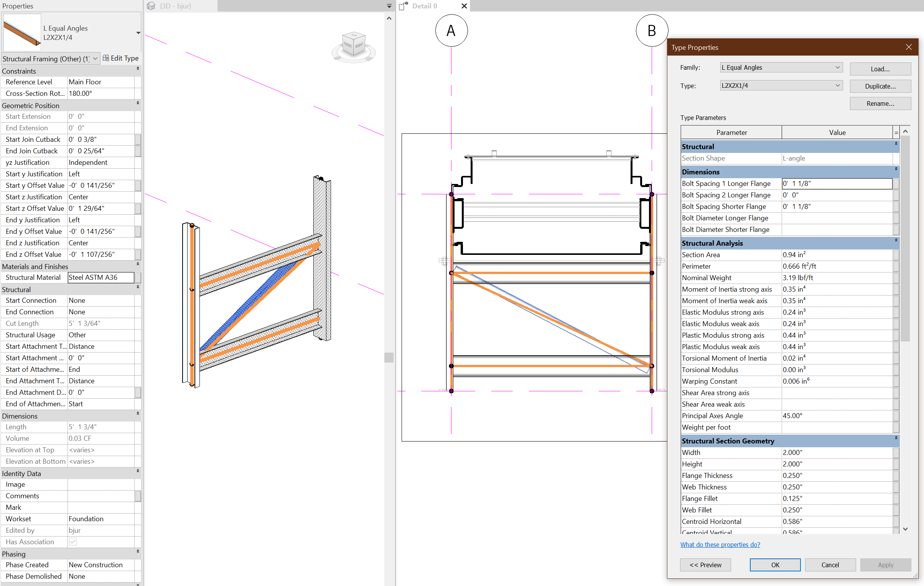924x586 pixels.
Task: Switch to the {3D - bjur} view tab
Action: coord(176,6)
